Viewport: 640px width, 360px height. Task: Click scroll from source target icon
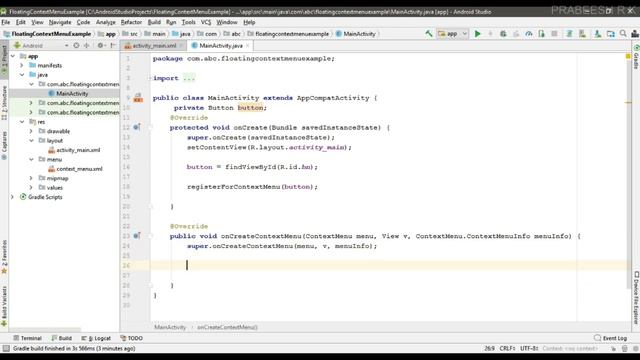click(x=76, y=46)
